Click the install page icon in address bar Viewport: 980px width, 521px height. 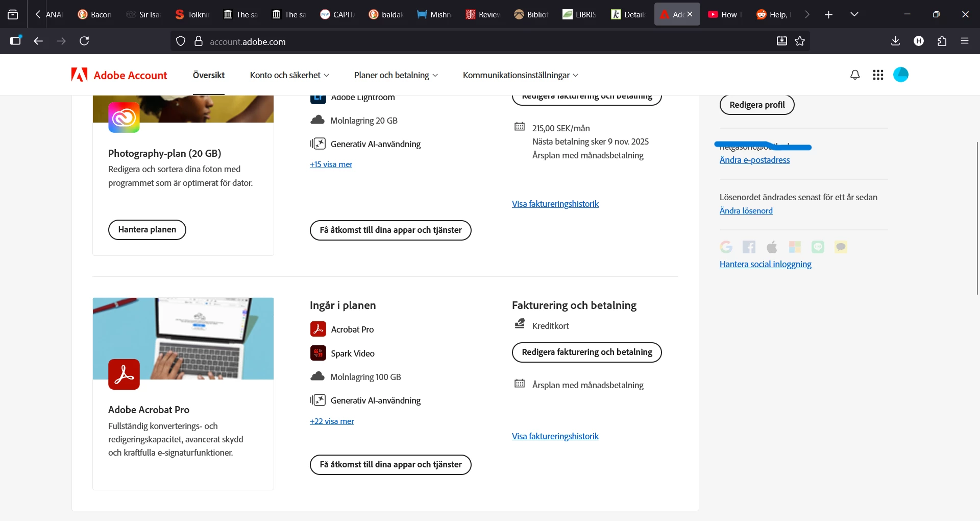pyautogui.click(x=781, y=41)
